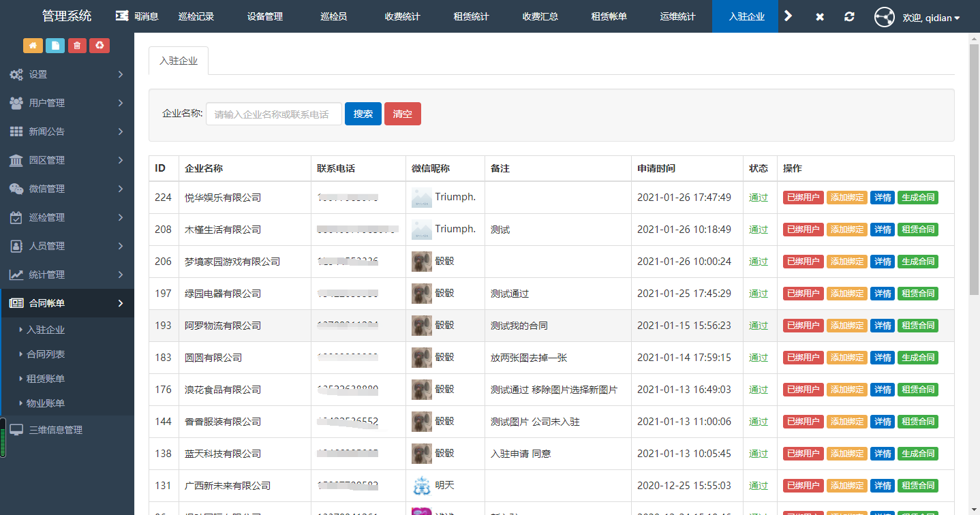Expand 新闻公告 using its chevron arrow
This screenshot has height=515, width=980.
tap(121, 131)
